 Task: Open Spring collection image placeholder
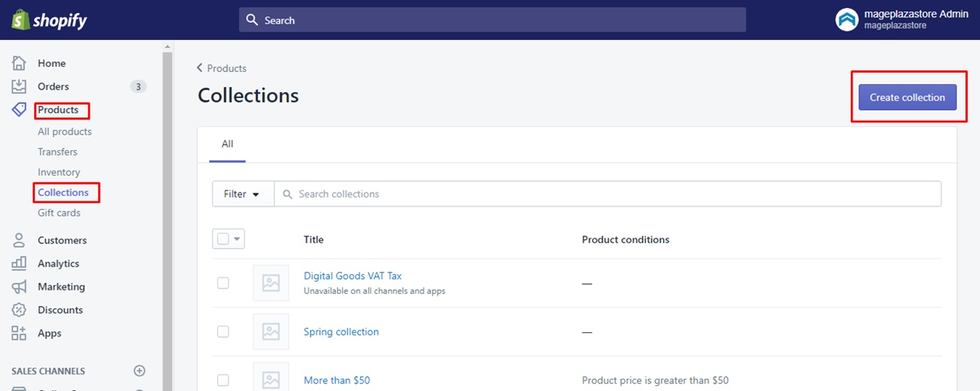271,331
